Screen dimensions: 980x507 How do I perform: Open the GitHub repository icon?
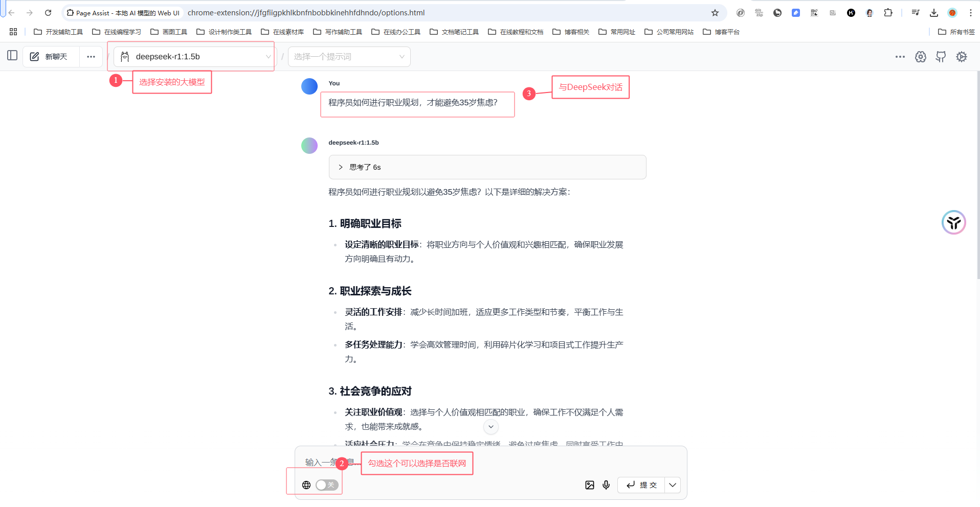(941, 56)
